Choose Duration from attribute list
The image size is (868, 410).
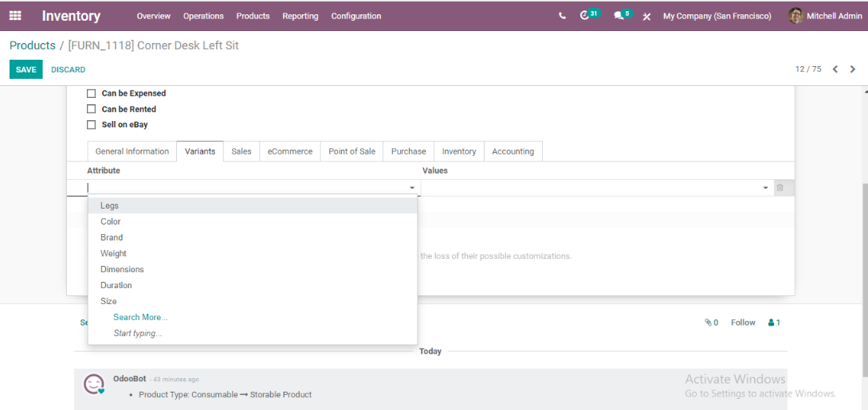[253, 286]
